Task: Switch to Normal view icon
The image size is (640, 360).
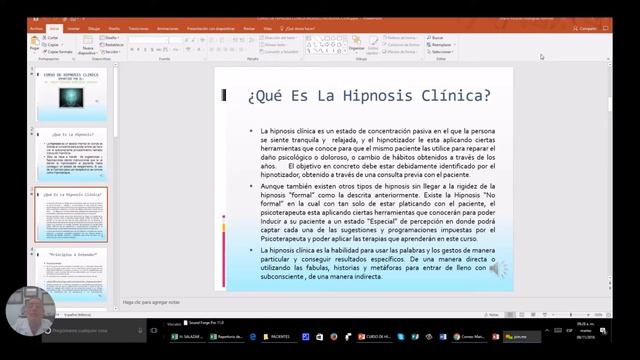Action: click(x=510, y=315)
